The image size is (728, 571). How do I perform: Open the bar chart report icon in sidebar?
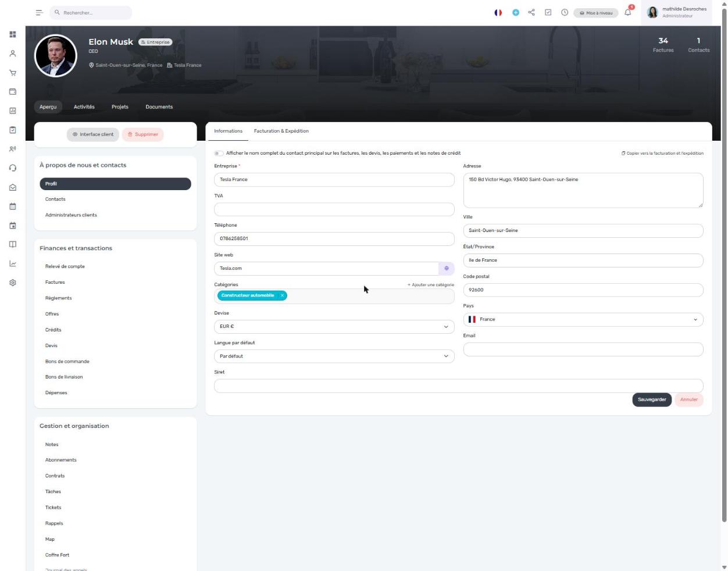pos(13,110)
